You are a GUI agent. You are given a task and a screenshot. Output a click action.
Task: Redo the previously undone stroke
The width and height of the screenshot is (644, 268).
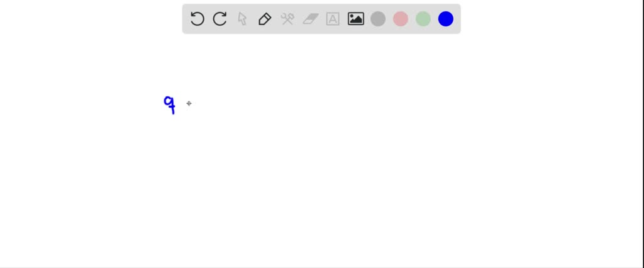tap(219, 19)
